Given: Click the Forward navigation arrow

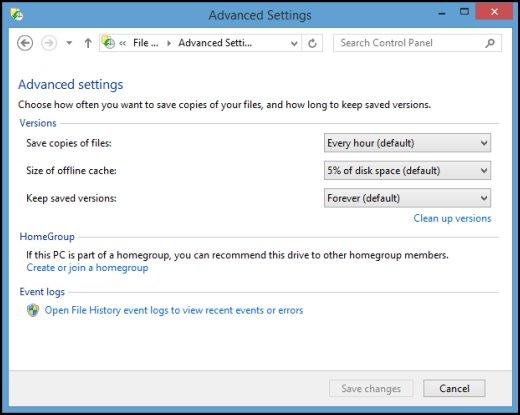Looking at the screenshot, I should pyautogui.click(x=49, y=43).
